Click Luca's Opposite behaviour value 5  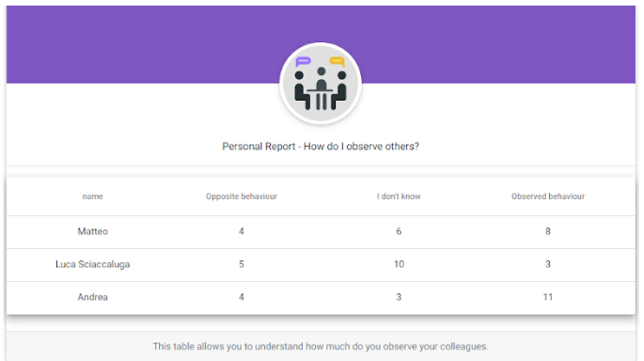242,264
